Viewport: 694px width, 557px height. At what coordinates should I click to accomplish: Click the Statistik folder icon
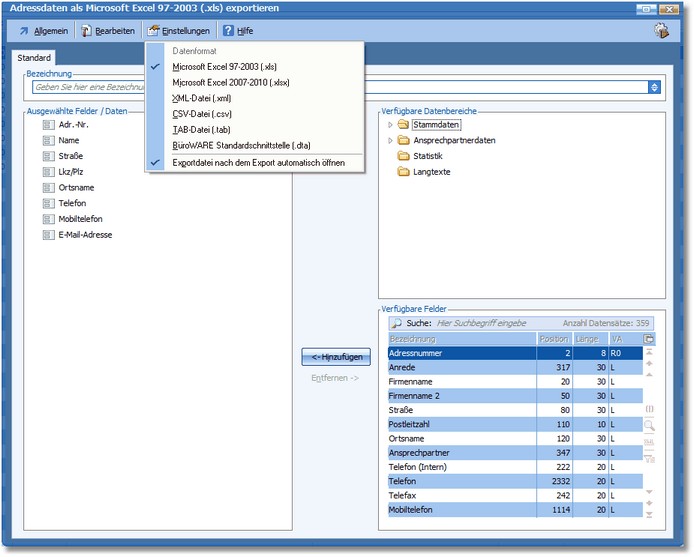pos(404,156)
